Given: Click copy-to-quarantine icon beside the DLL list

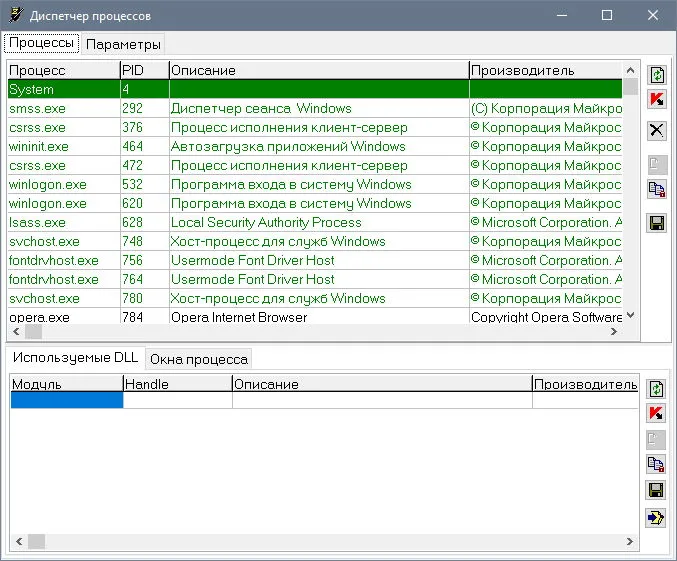Looking at the screenshot, I should (656, 464).
